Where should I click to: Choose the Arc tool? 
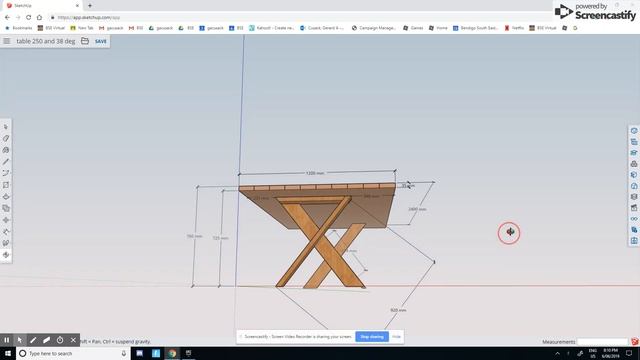(6, 173)
